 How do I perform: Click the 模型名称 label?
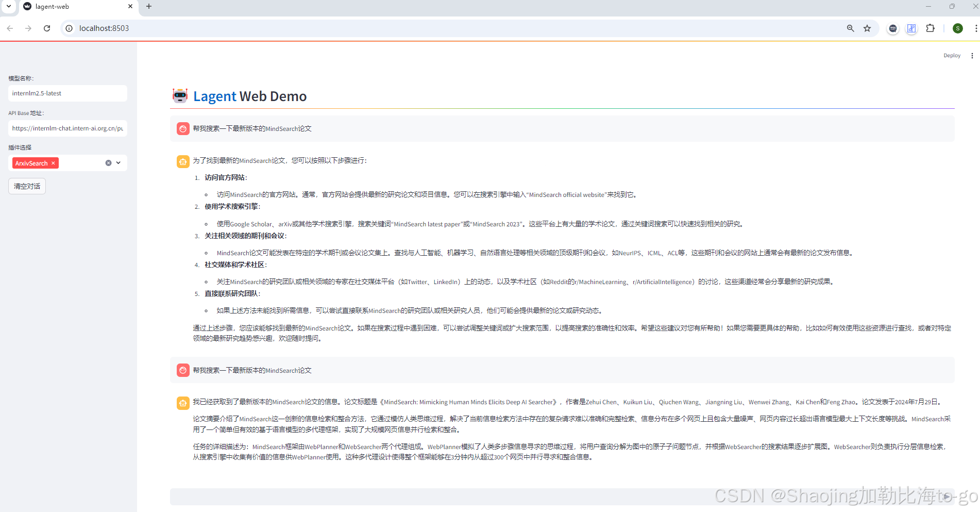[x=21, y=78]
